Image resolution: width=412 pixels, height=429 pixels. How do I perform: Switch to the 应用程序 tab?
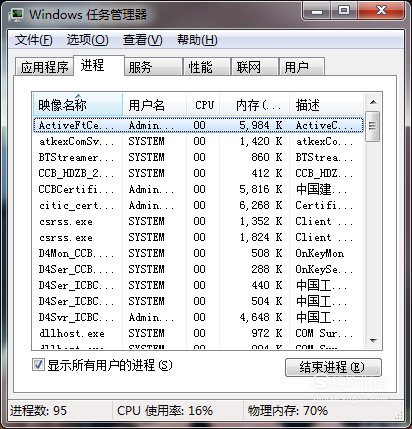(x=44, y=67)
